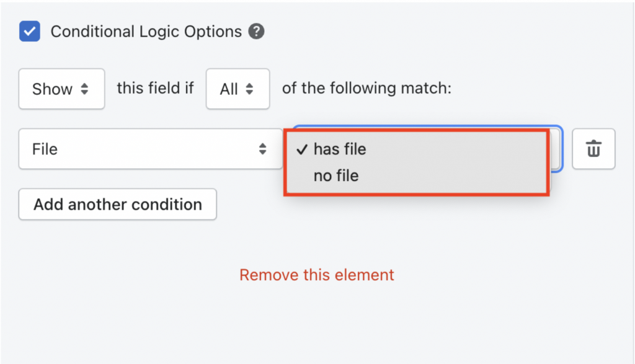This screenshot has height=364, width=635.
Task: Click the stepper arrows on the Show selector
Action: tap(84, 89)
